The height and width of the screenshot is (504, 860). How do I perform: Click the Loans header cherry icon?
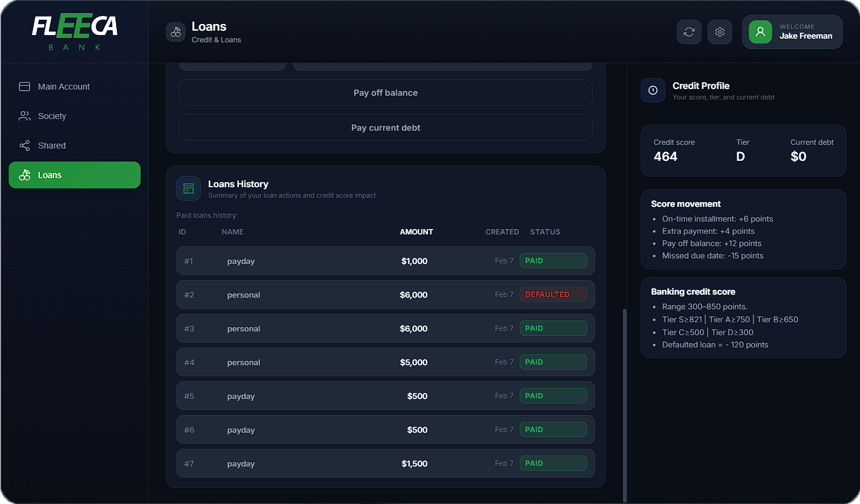click(x=176, y=32)
